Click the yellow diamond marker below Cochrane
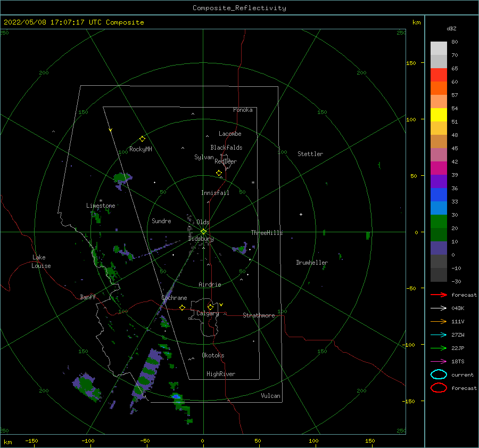479x448 pixels. click(182, 308)
